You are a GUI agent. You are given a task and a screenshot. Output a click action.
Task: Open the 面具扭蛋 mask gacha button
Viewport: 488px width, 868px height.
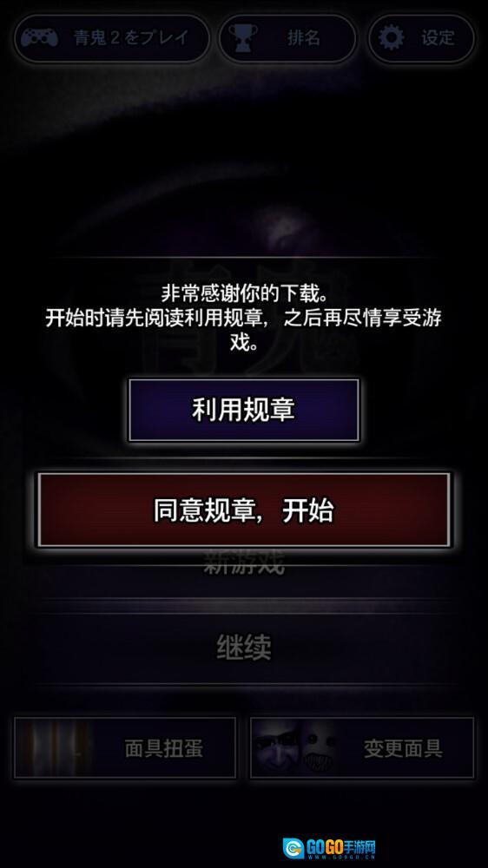pyautogui.click(x=125, y=748)
